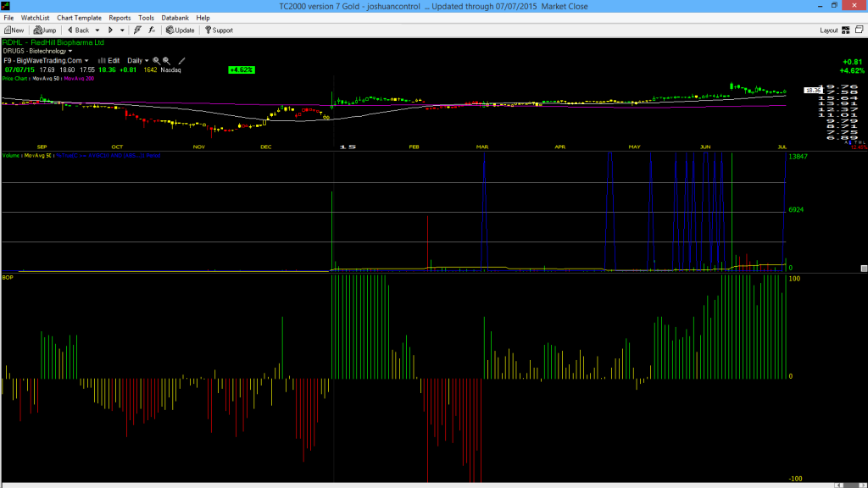868x488 pixels.
Task: Open the Tools menu
Action: click(x=146, y=18)
